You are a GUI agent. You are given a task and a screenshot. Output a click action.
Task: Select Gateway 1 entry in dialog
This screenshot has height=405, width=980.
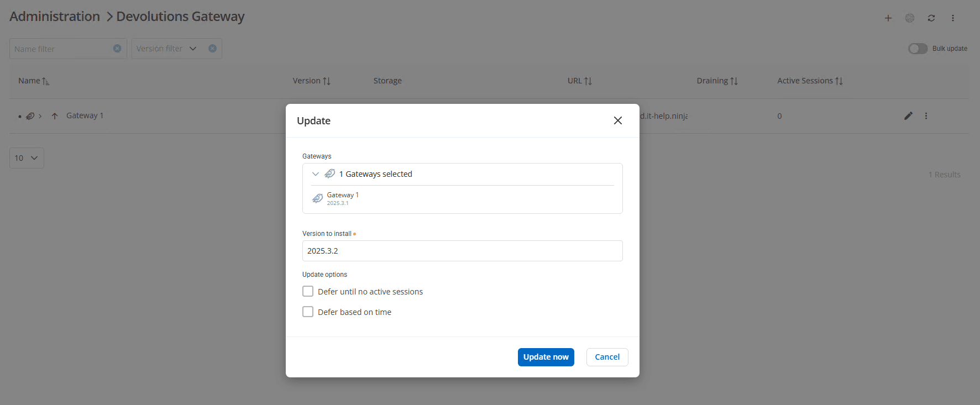click(462, 199)
